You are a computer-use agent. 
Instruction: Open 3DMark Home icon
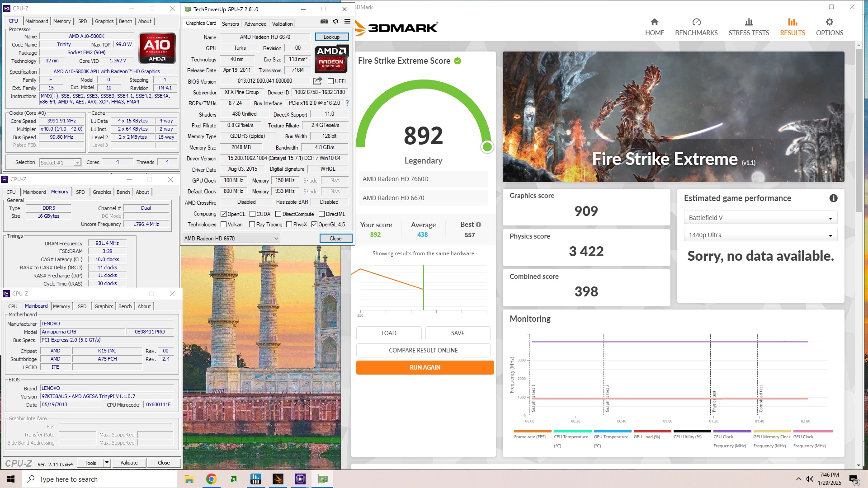(x=654, y=22)
